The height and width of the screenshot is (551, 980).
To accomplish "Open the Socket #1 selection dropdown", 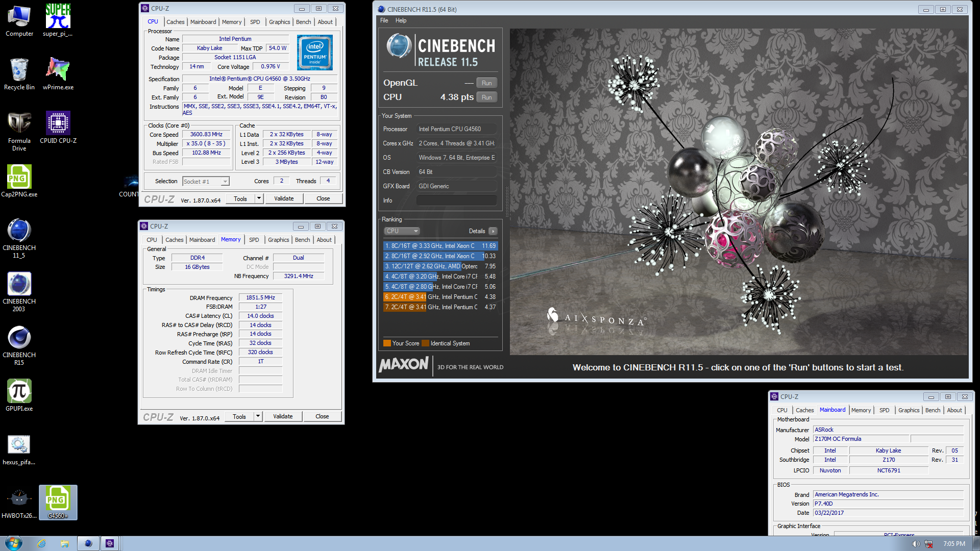I will 206,181.
